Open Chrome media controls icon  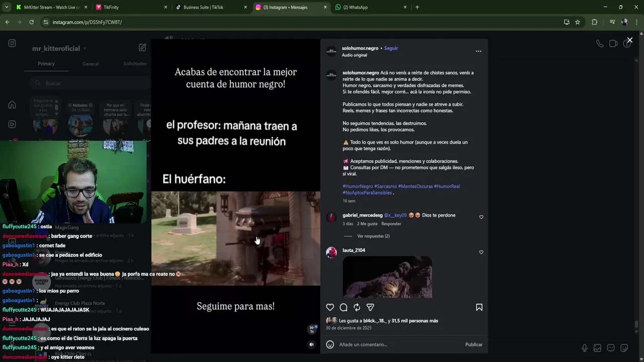[x=612, y=22]
